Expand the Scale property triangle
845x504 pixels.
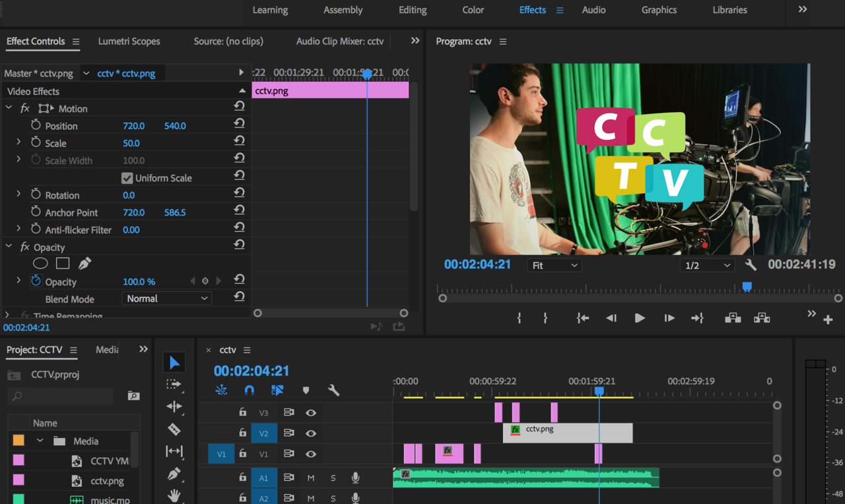pyautogui.click(x=18, y=142)
